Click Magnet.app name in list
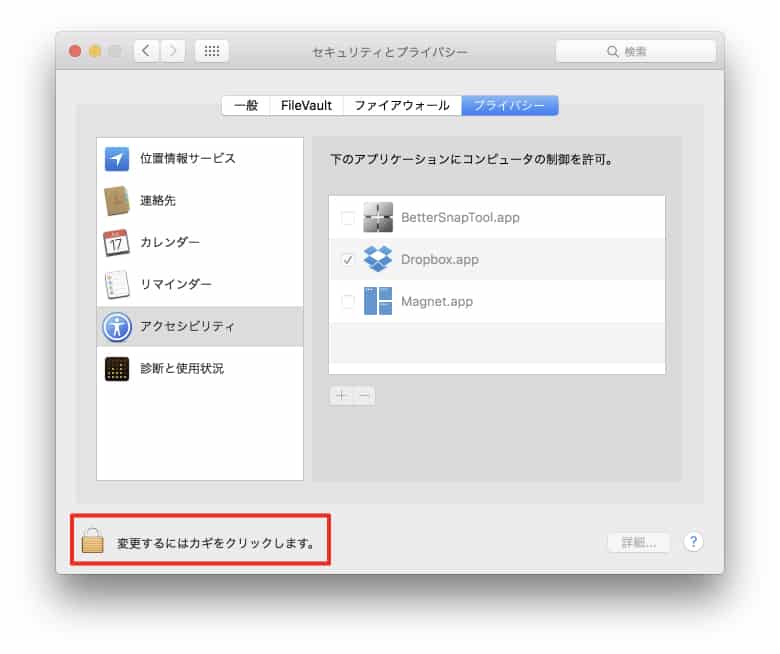The width and height of the screenshot is (780, 654). (437, 301)
